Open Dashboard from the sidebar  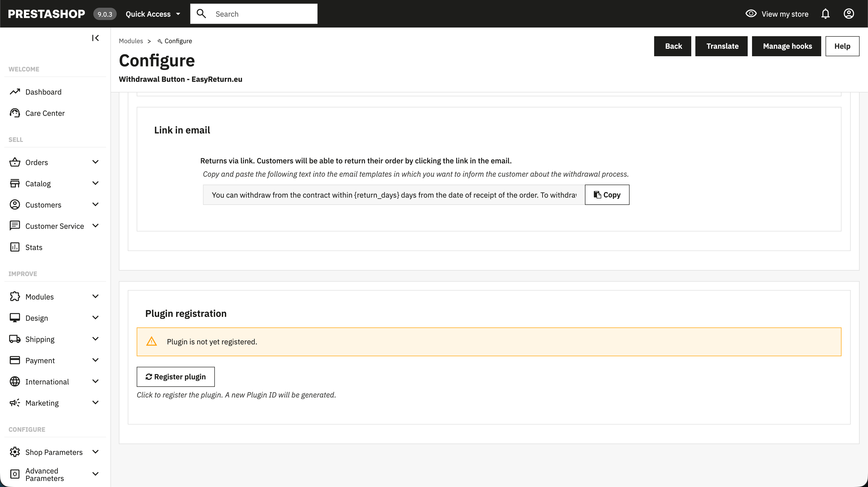pos(43,92)
